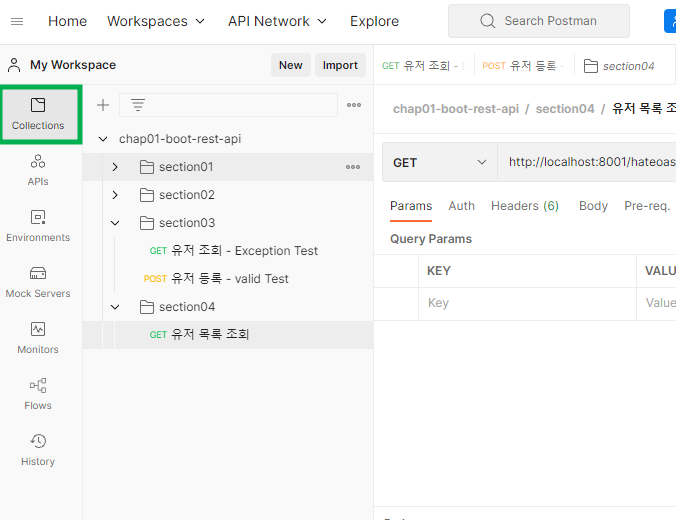Open section01 folder three-dot menu

[x=353, y=167]
